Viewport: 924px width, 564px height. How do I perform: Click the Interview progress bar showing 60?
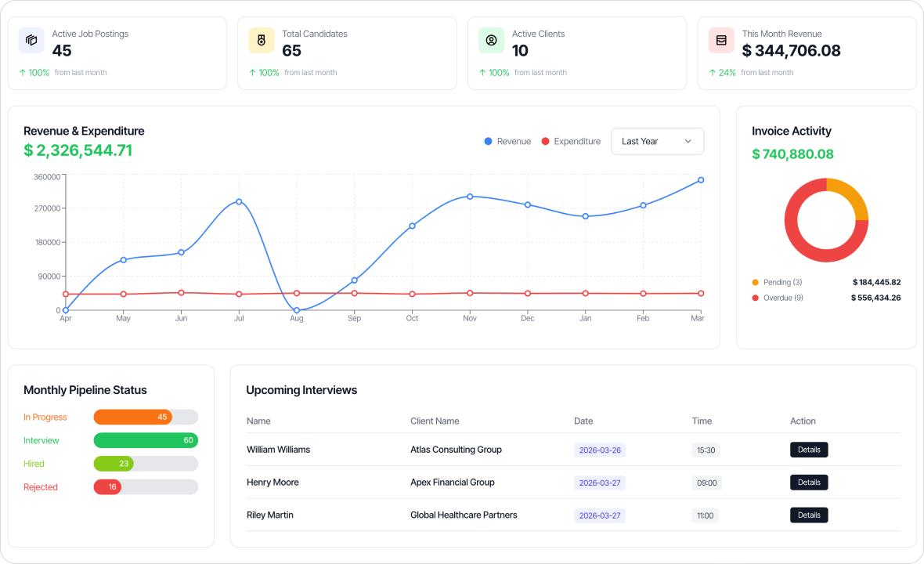(146, 440)
